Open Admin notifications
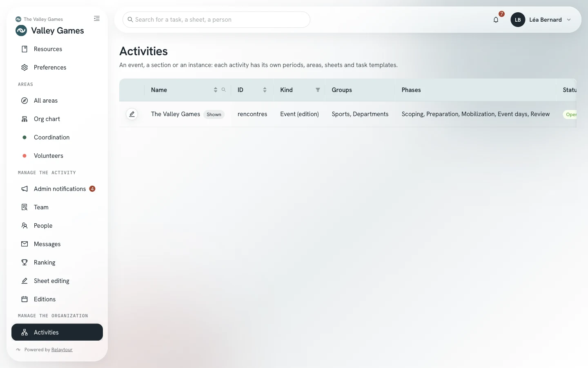Viewport: 588px width, 368px height. pyautogui.click(x=57, y=189)
